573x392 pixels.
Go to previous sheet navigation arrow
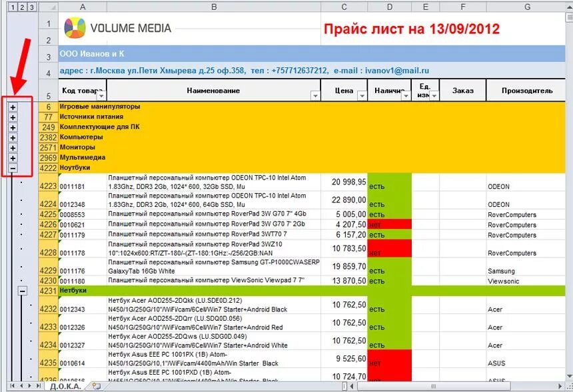click(x=21, y=386)
